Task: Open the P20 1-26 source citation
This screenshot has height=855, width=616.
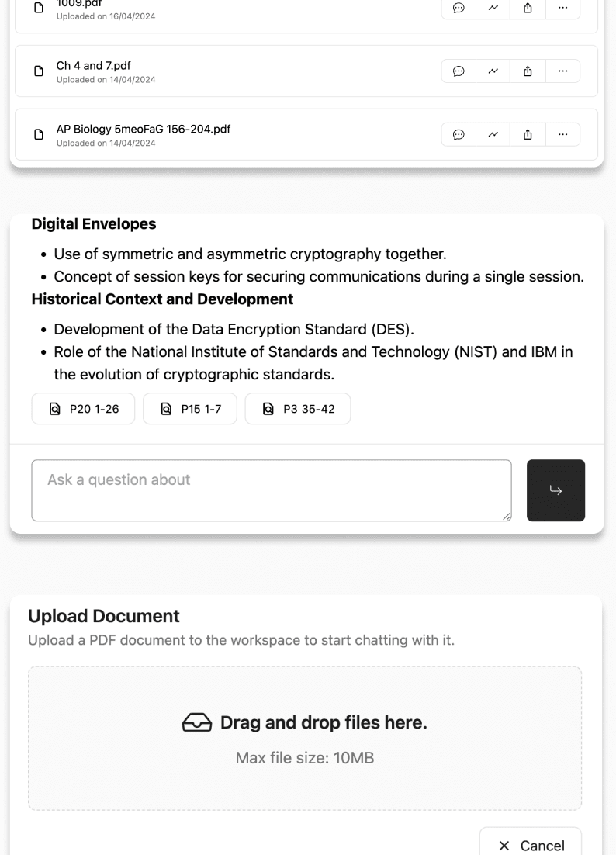Action: coord(83,409)
